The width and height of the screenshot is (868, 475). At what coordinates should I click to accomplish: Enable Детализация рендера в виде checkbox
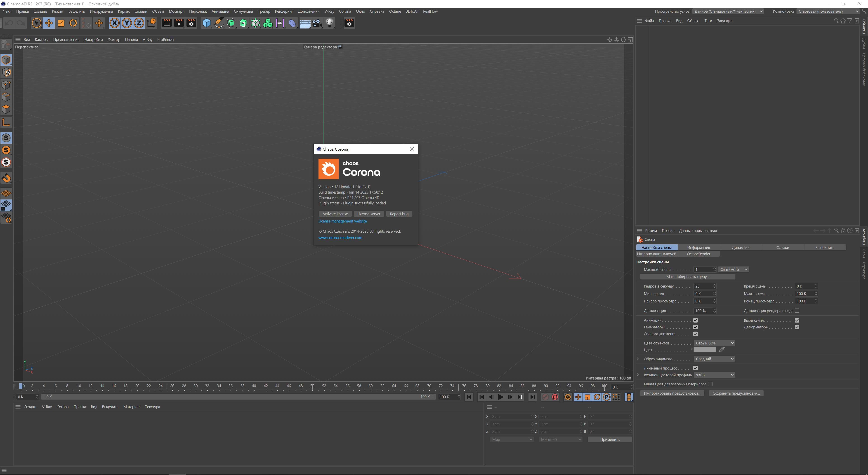pos(797,310)
